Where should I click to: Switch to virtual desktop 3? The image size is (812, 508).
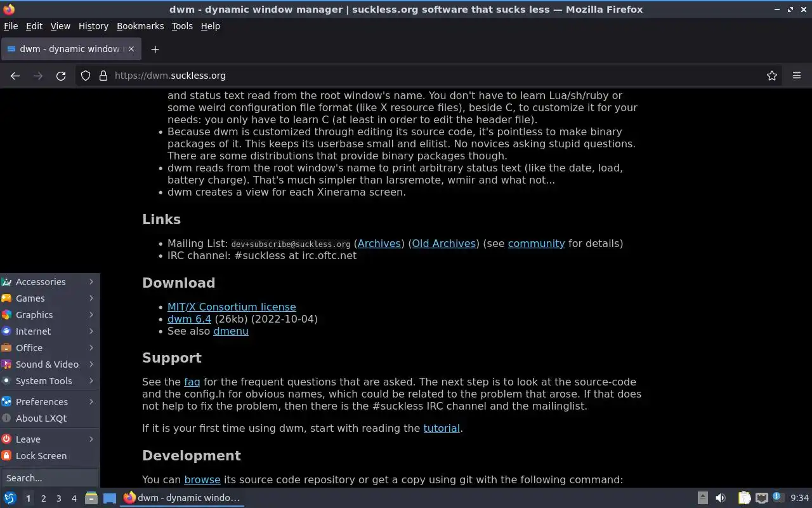coord(58,498)
